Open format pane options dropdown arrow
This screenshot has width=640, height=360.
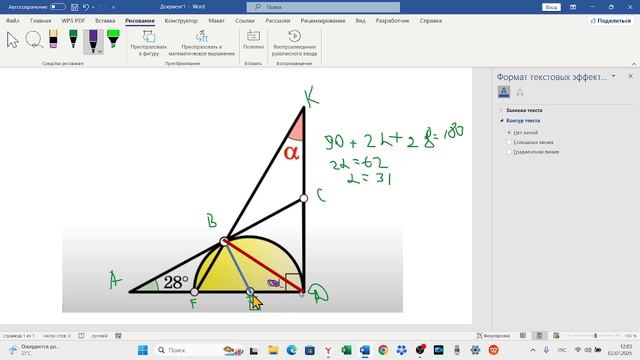click(613, 76)
